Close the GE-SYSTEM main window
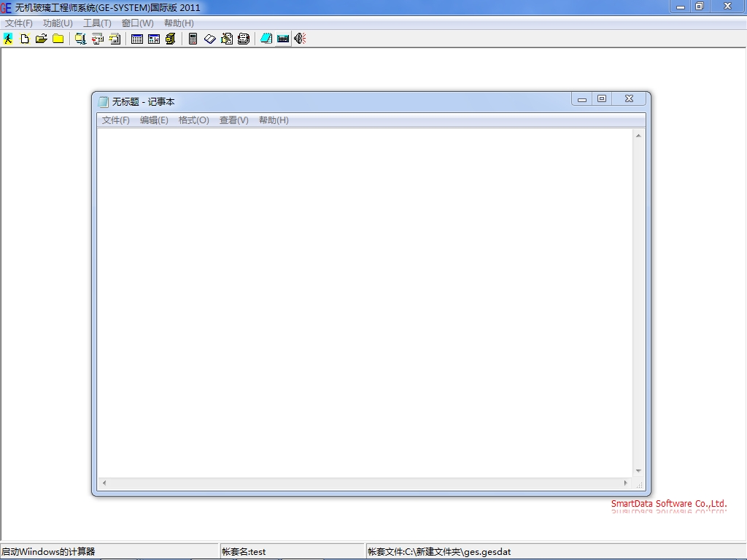 tap(727, 6)
